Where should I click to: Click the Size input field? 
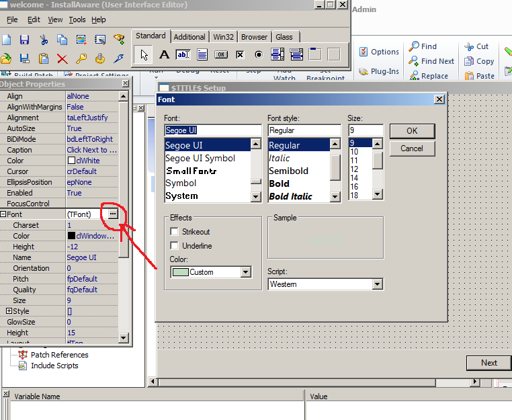[x=366, y=130]
